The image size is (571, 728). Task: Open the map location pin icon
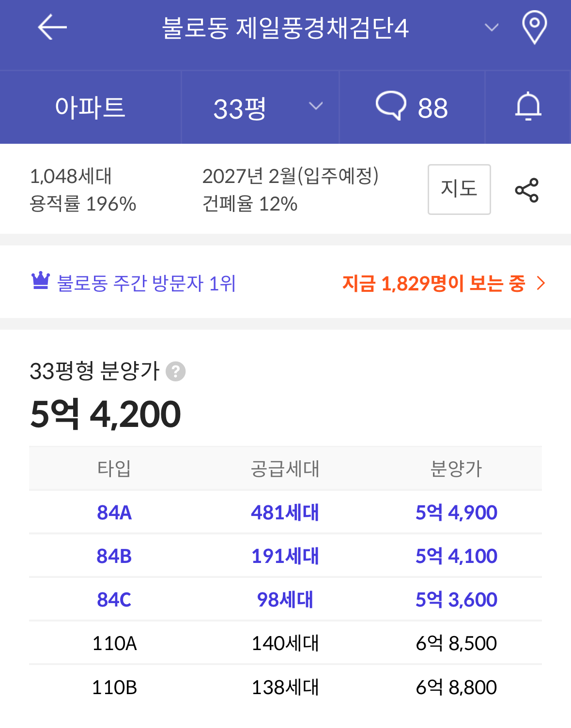(534, 27)
